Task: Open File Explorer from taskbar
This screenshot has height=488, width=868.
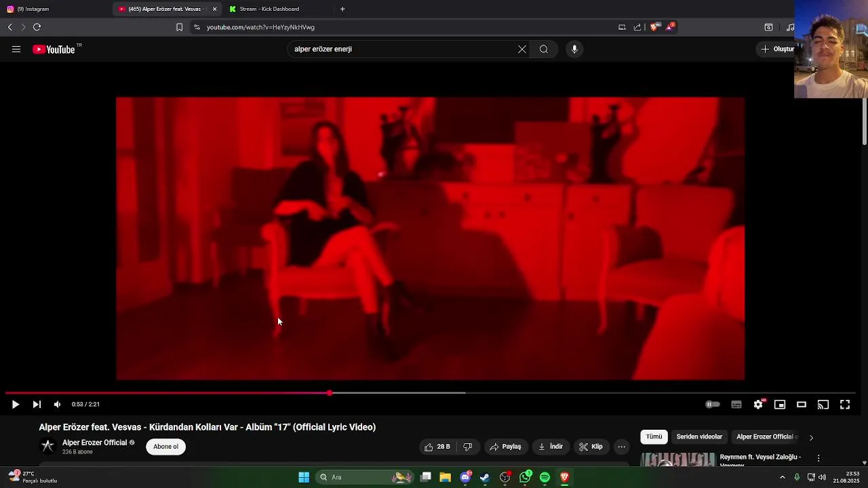Action: [x=446, y=477]
